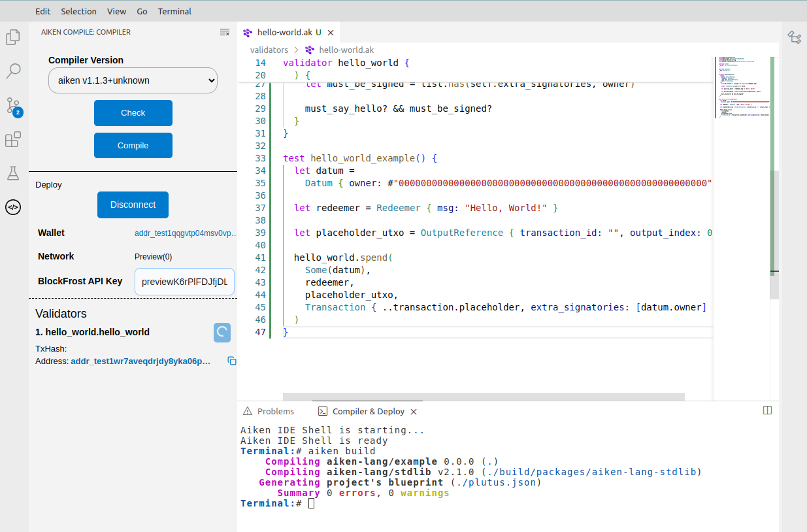Click the right sidebar outline icon
This screenshot has width=807, height=532.
click(x=794, y=37)
